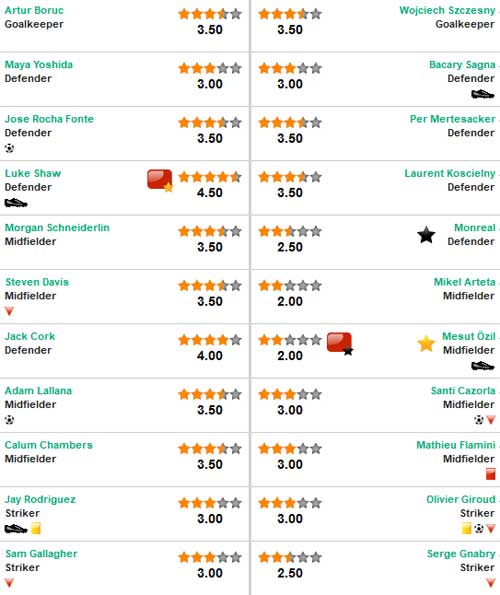Screen dimensions: 500x595
Task: Click Mikel Arteta's 2.00 star rating
Action: click(290, 293)
